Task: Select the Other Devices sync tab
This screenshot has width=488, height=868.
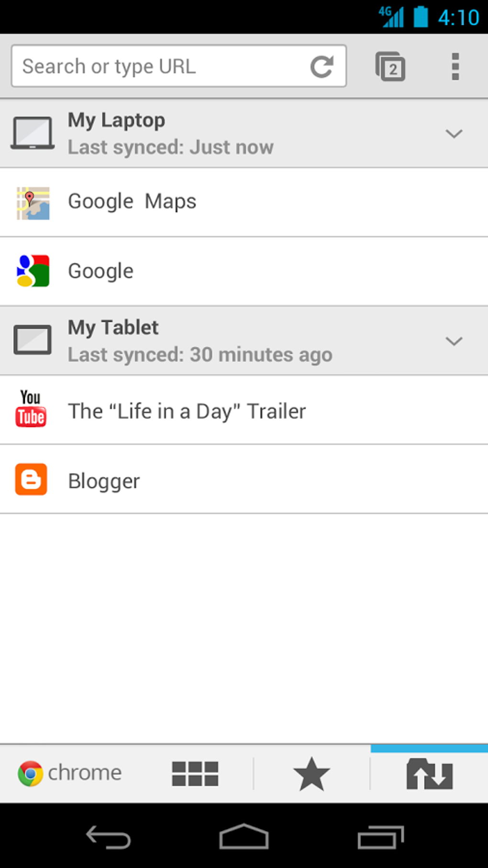Action: (429, 774)
